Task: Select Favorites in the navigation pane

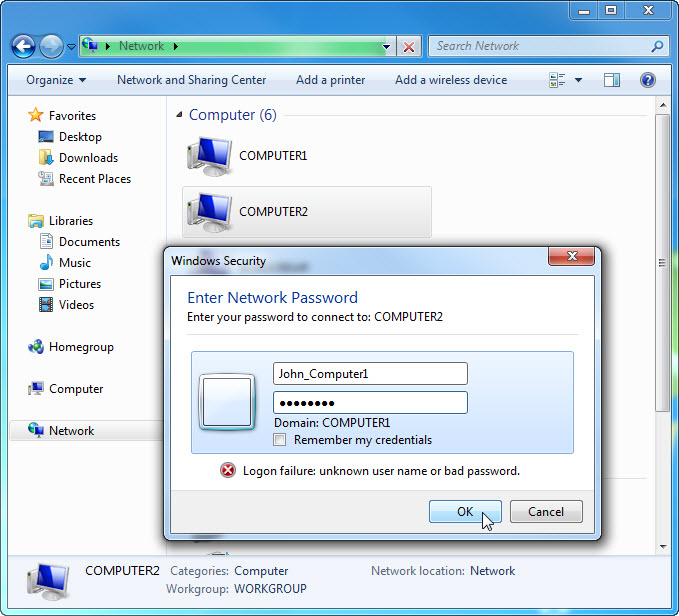Action: click(72, 116)
